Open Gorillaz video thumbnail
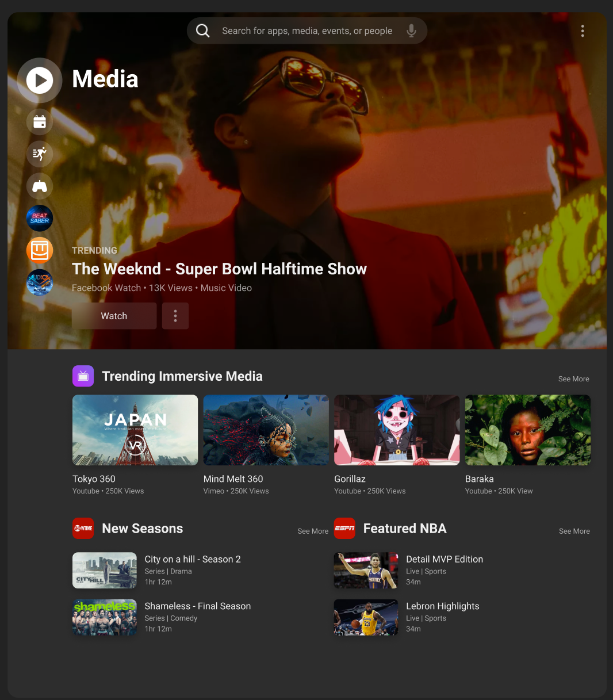Image resolution: width=613 pixels, height=700 pixels. click(397, 430)
